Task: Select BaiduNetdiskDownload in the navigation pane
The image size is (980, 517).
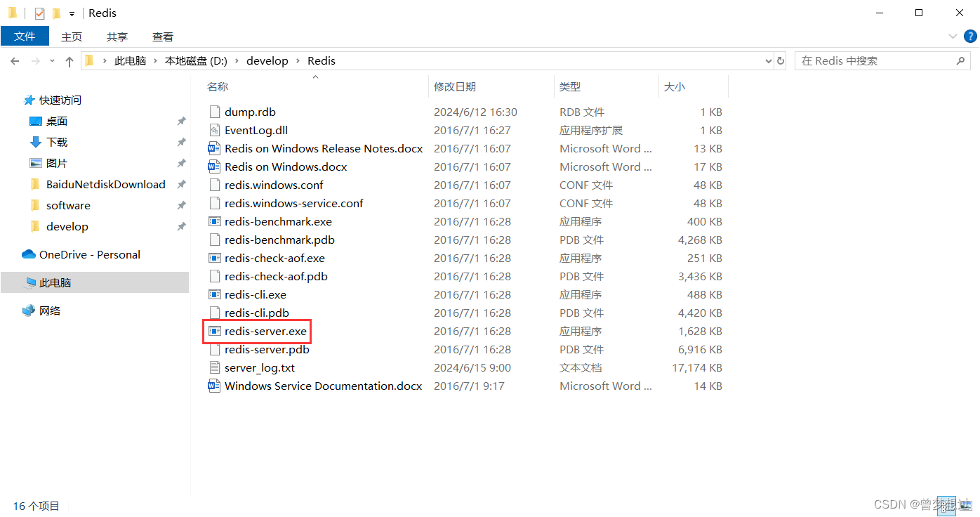Action: (x=106, y=184)
